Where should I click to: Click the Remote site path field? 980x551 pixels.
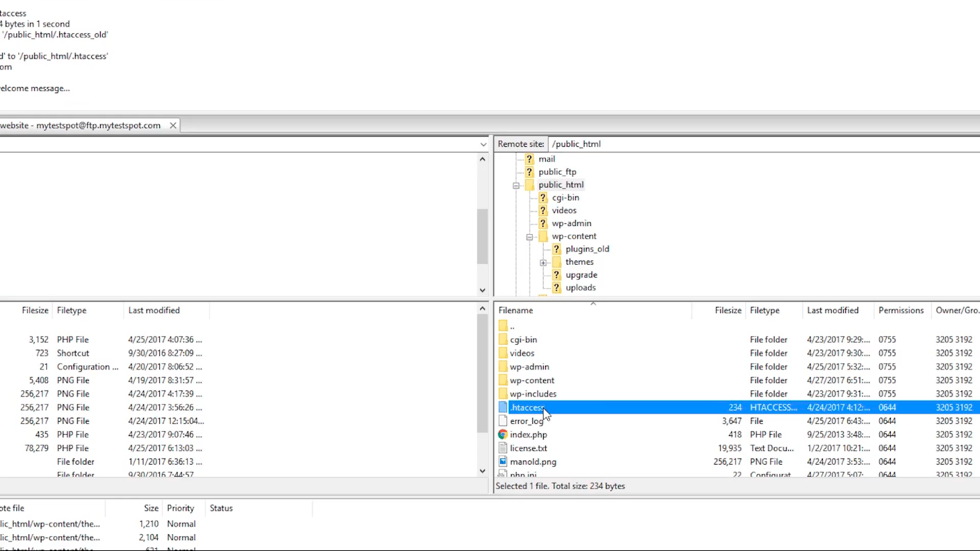[x=764, y=144]
